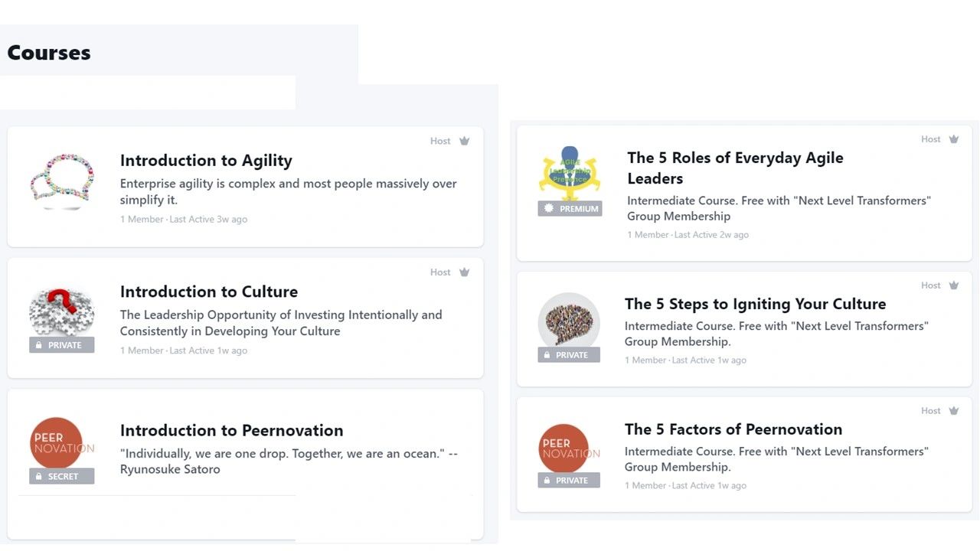Image resolution: width=980 pixels, height=551 pixels.
Task: Click PRIVATE badge on Igniting Your Culture course
Action: [569, 355]
